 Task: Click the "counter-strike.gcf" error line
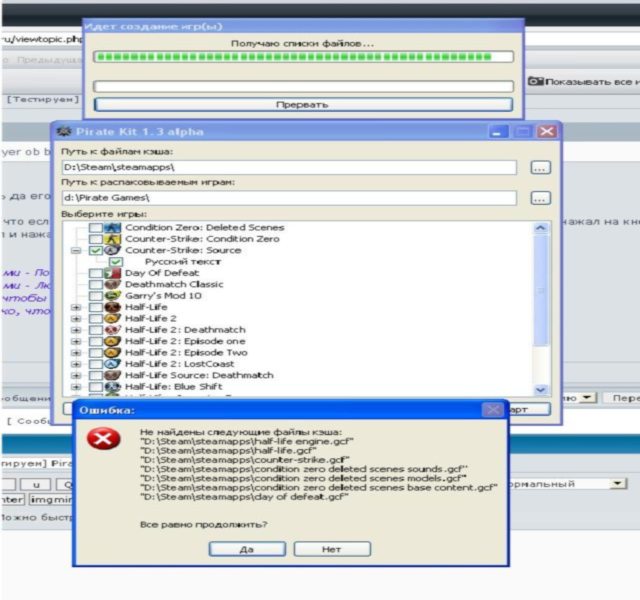click(244, 460)
